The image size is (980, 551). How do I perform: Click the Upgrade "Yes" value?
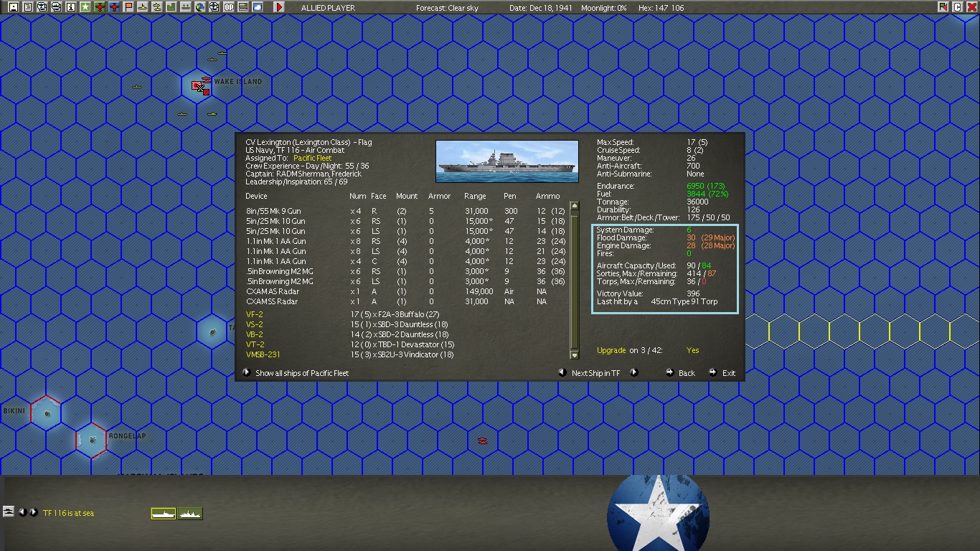pos(692,350)
